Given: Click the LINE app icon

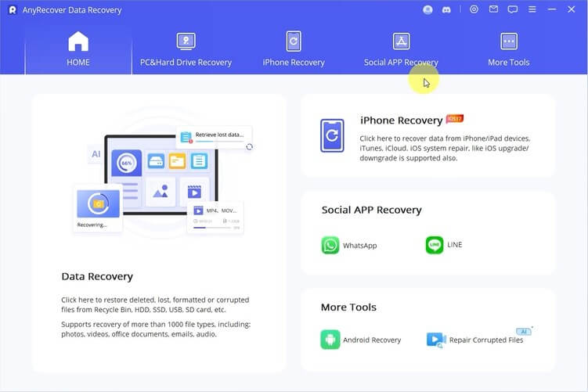Looking at the screenshot, I should pos(435,245).
